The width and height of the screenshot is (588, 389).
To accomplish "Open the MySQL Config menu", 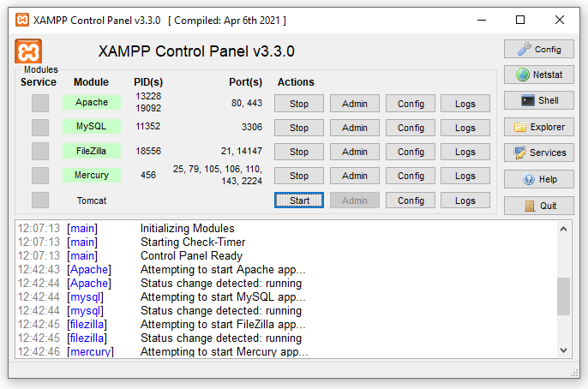I will tap(411, 128).
